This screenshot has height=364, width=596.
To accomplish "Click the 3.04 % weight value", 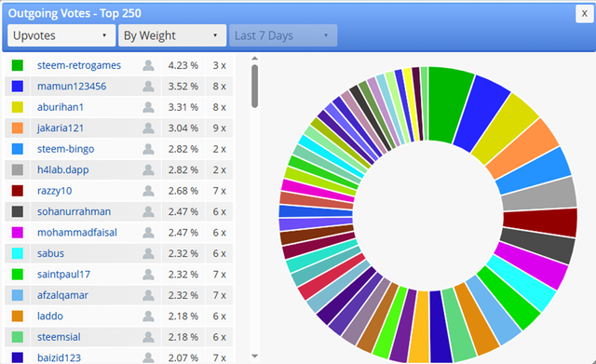I will click(x=183, y=128).
